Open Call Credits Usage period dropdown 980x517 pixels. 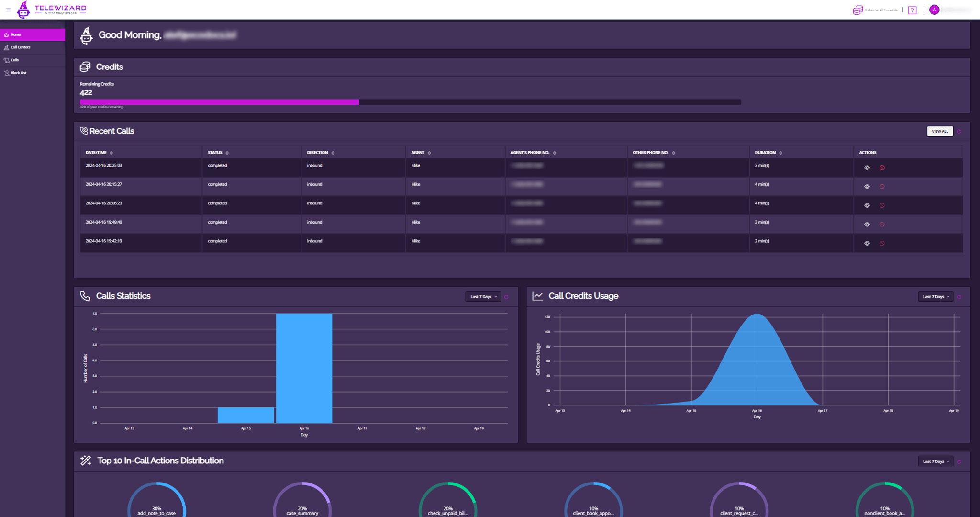tap(935, 297)
